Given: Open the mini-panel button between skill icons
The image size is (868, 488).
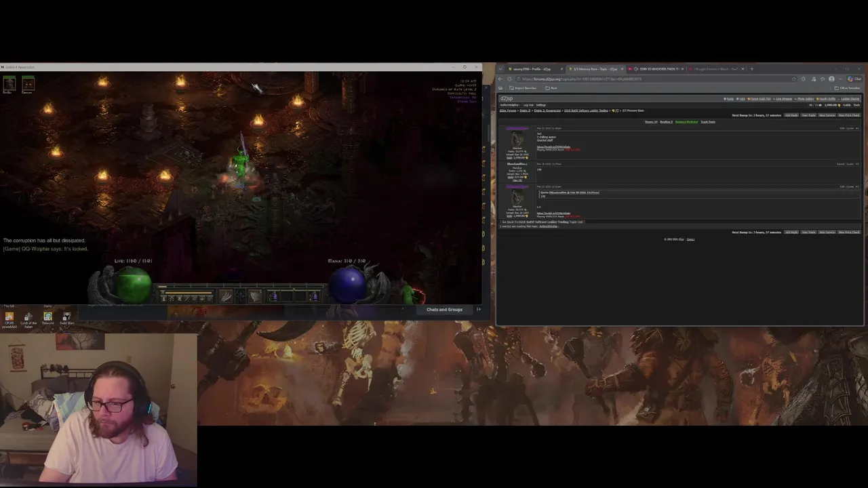Looking at the screenshot, I should (x=241, y=296).
